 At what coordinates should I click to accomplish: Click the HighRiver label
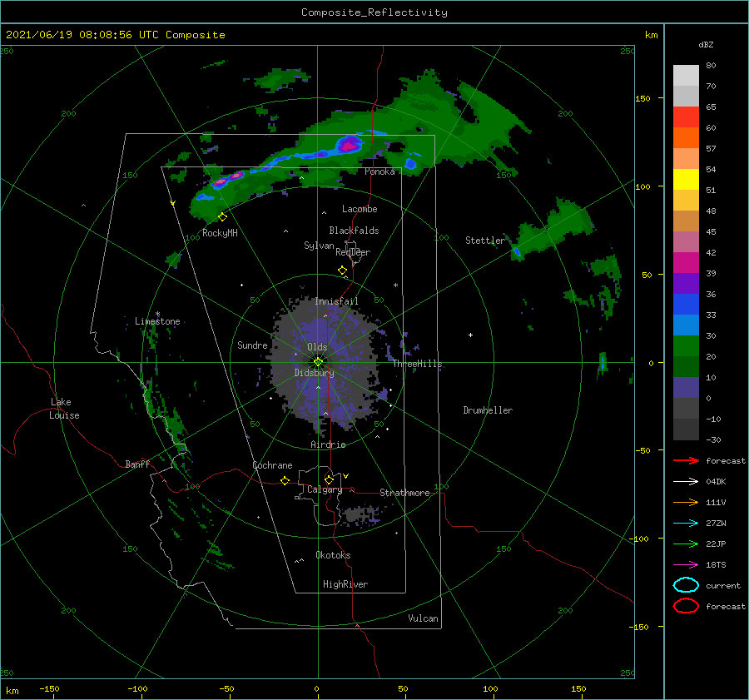tap(345, 584)
